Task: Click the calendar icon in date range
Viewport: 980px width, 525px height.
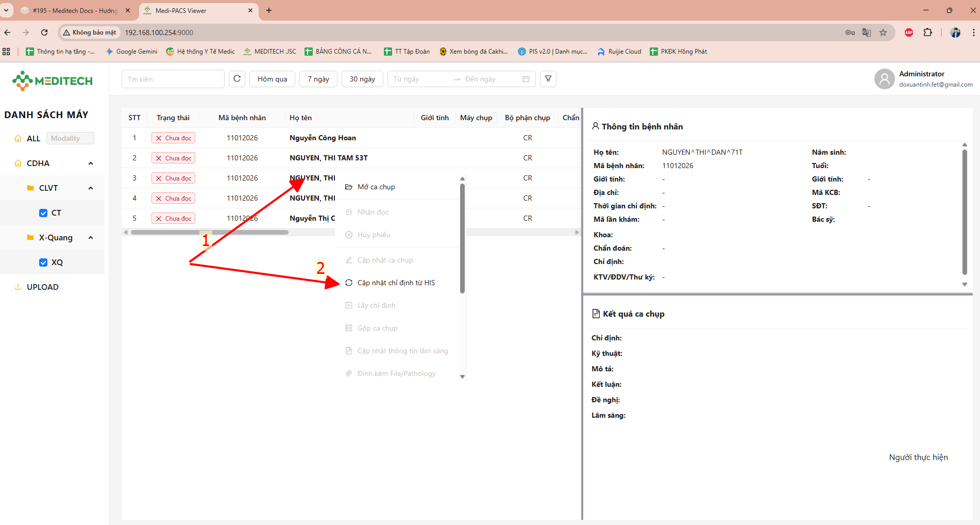Action: point(526,79)
